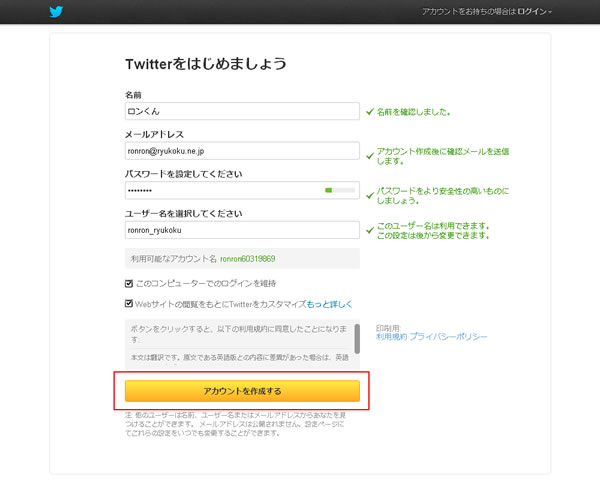The height and width of the screenshot is (492, 600).
Task: Click the checkmark beside username available message
Action: pyautogui.click(x=370, y=230)
